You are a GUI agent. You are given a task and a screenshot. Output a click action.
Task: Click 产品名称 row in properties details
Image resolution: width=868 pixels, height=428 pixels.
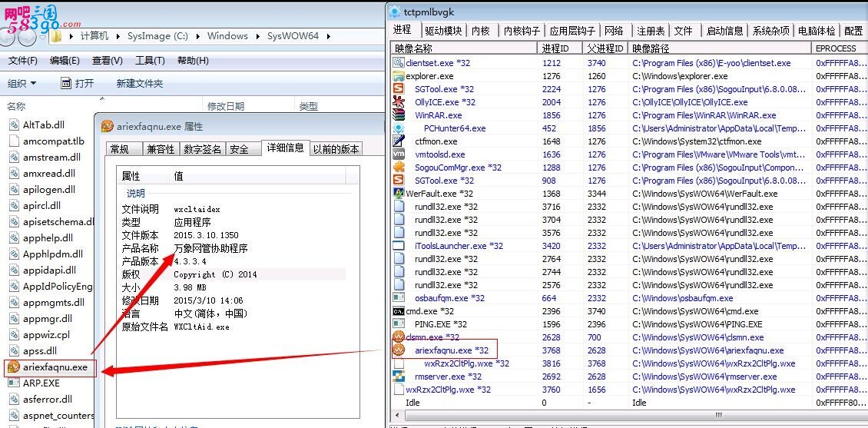point(234,248)
